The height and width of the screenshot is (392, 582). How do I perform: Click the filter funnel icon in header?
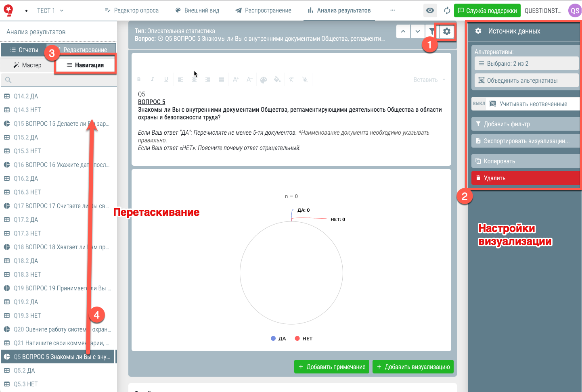pos(432,31)
